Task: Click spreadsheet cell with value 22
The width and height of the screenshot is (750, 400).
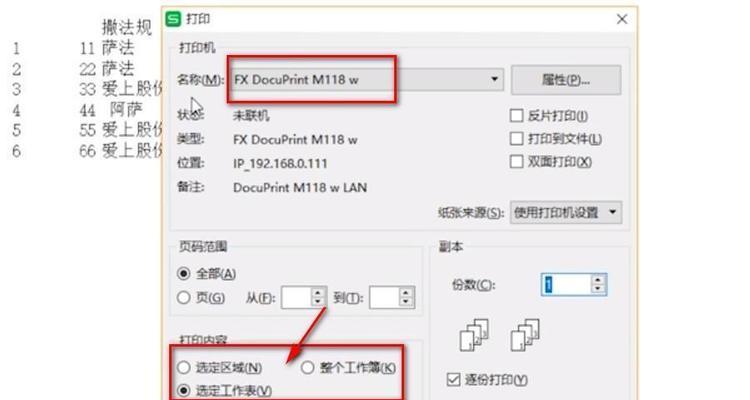Action: pos(87,69)
